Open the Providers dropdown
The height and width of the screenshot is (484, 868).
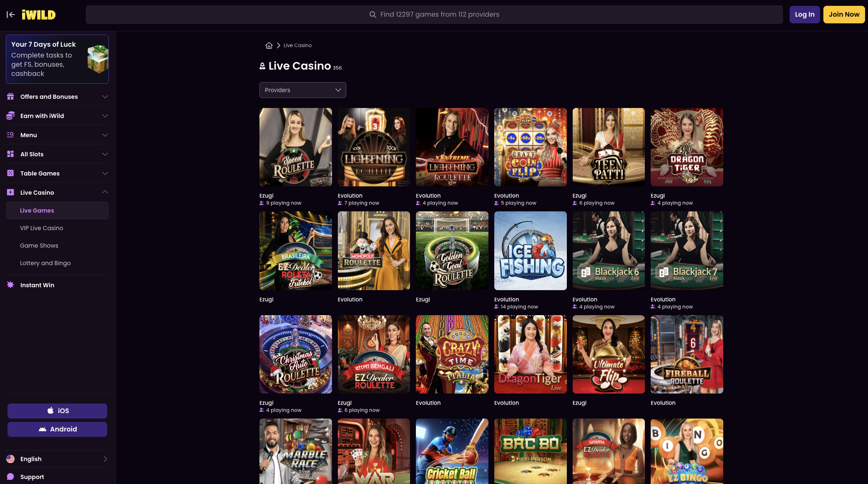pos(303,90)
